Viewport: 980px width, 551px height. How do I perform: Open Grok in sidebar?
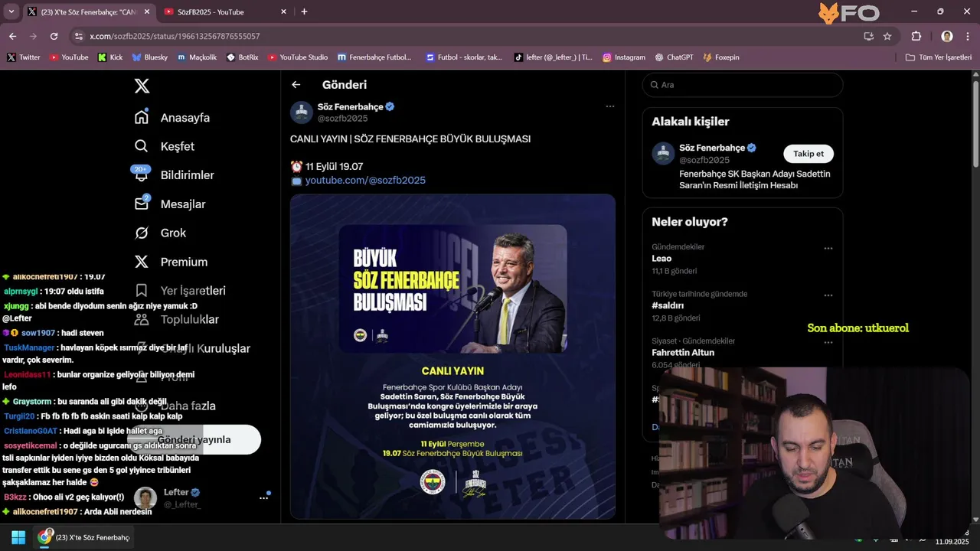(x=161, y=233)
